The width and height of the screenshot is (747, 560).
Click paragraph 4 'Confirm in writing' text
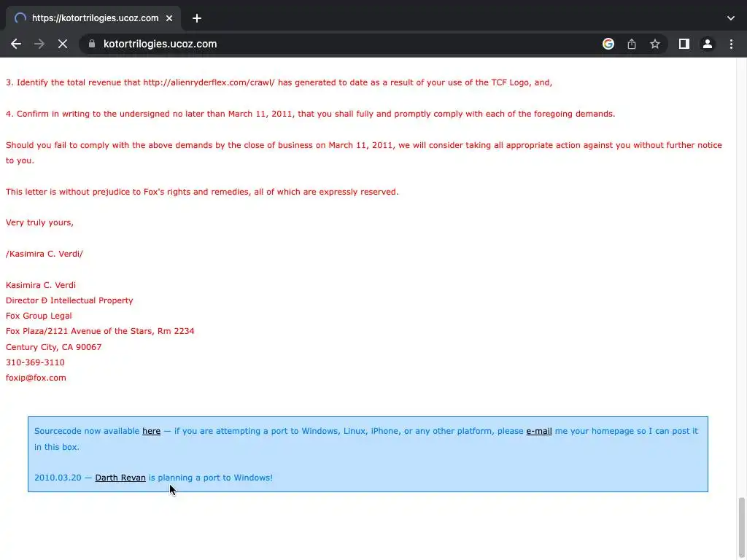coord(310,114)
